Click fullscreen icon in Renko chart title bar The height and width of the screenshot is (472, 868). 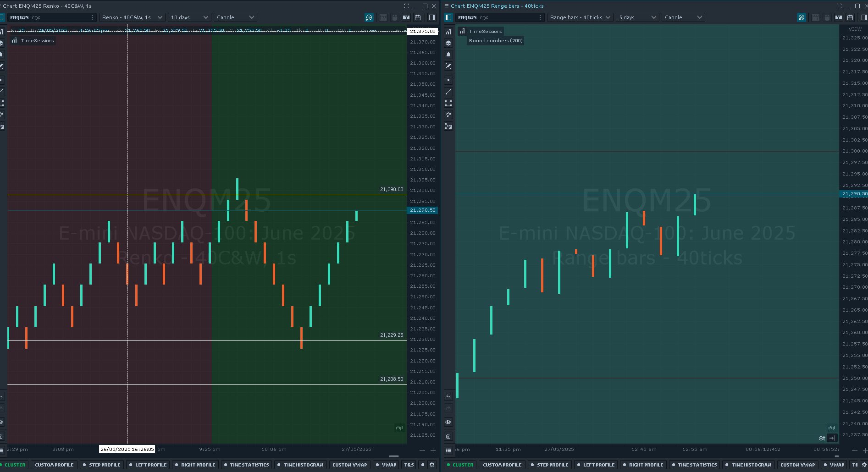[x=407, y=6]
